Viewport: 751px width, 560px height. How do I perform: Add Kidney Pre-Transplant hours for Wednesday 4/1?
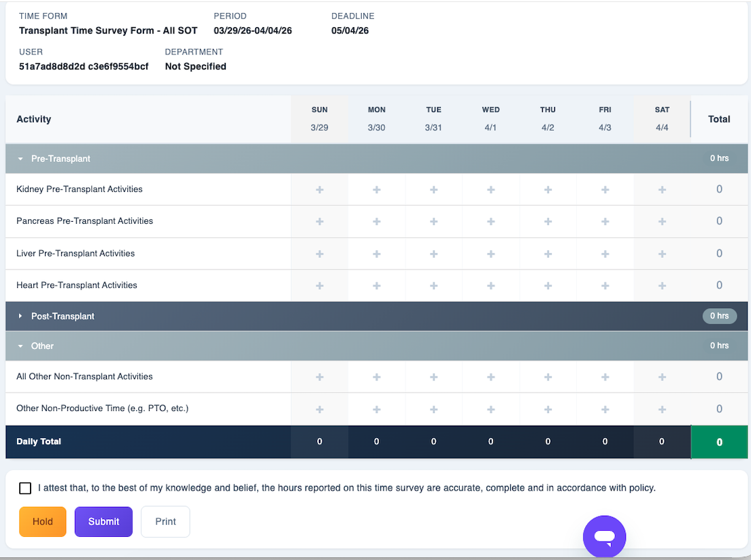491,190
